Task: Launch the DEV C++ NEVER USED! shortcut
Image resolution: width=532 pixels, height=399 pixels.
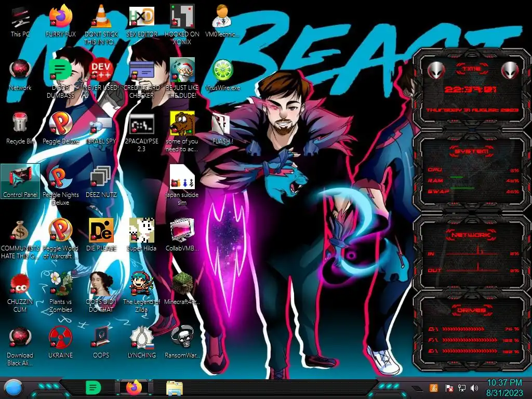Action: 101,75
